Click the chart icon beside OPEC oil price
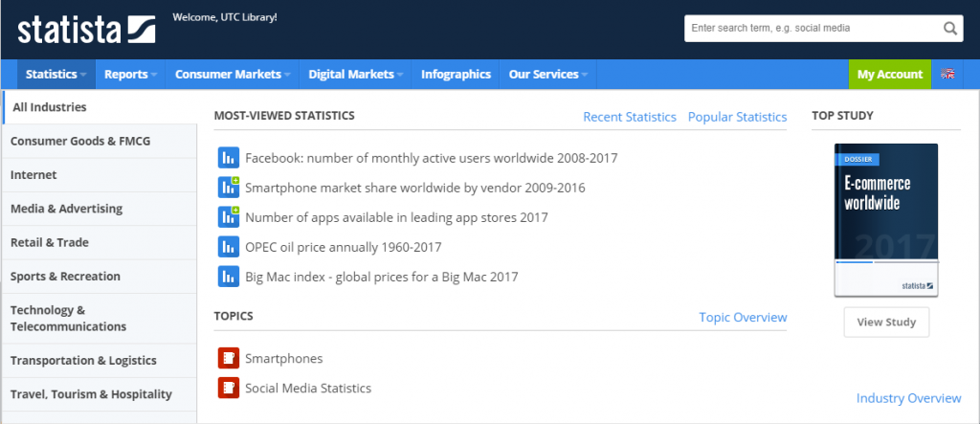Viewport: 980px width, 424px height. (229, 247)
